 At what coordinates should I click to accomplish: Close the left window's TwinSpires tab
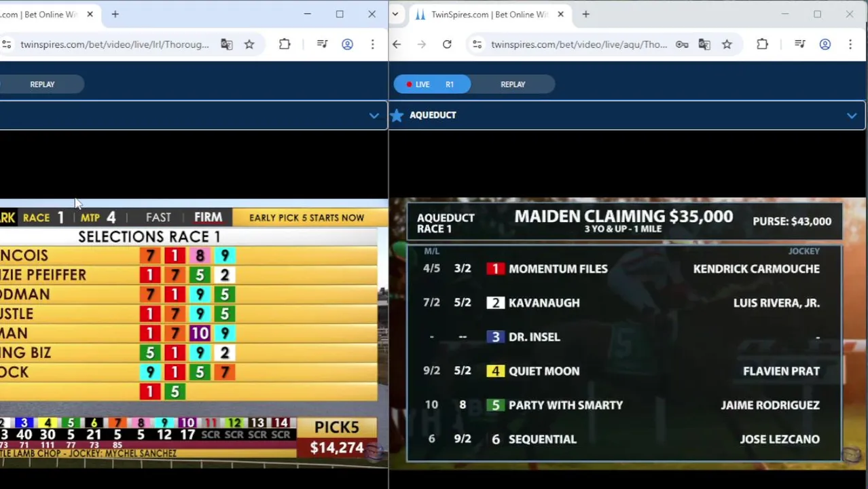(x=90, y=14)
